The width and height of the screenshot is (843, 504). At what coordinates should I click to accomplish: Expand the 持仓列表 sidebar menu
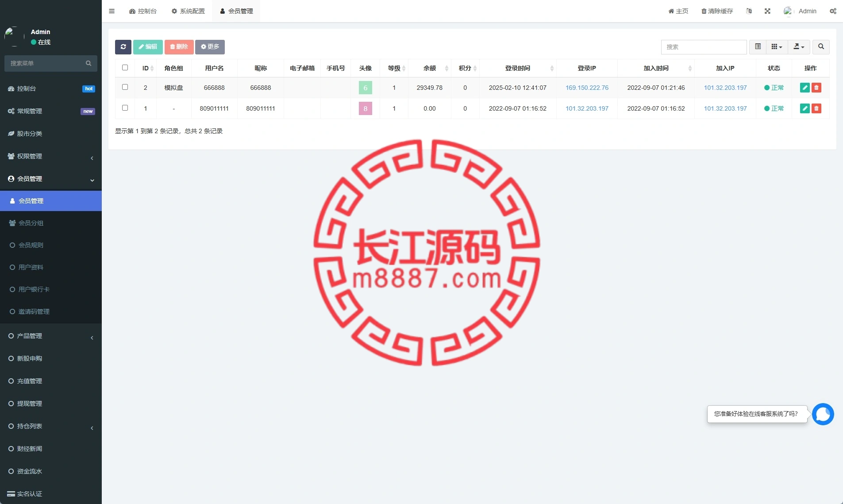(x=51, y=426)
